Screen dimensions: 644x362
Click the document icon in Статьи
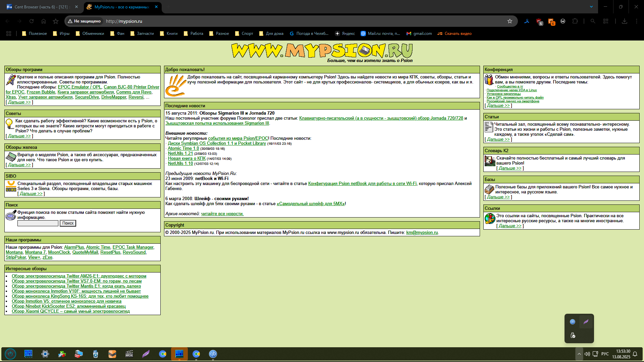489,127
